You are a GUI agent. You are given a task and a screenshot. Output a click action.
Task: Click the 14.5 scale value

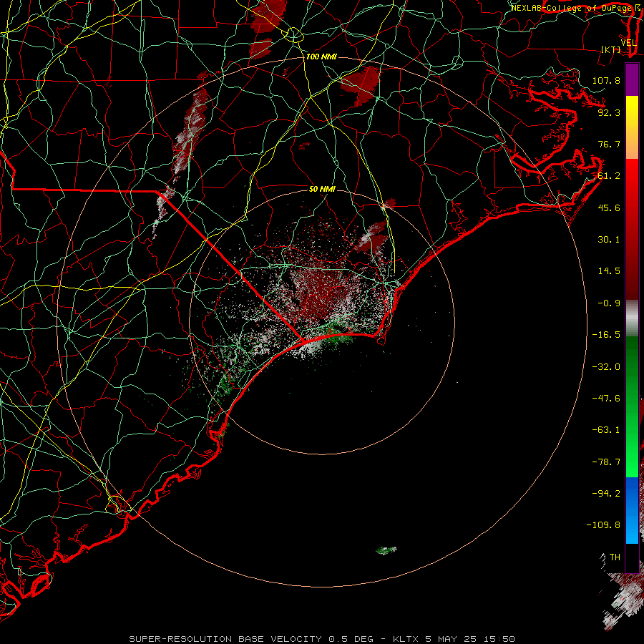(609, 271)
